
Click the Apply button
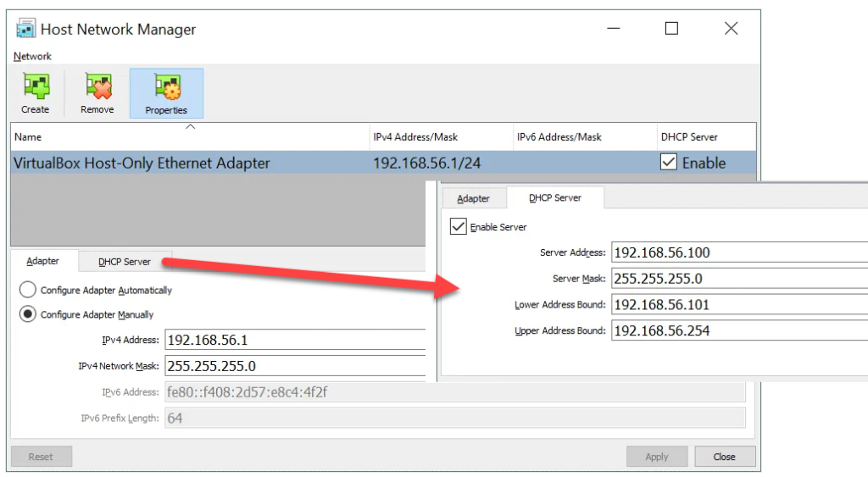coord(657,457)
